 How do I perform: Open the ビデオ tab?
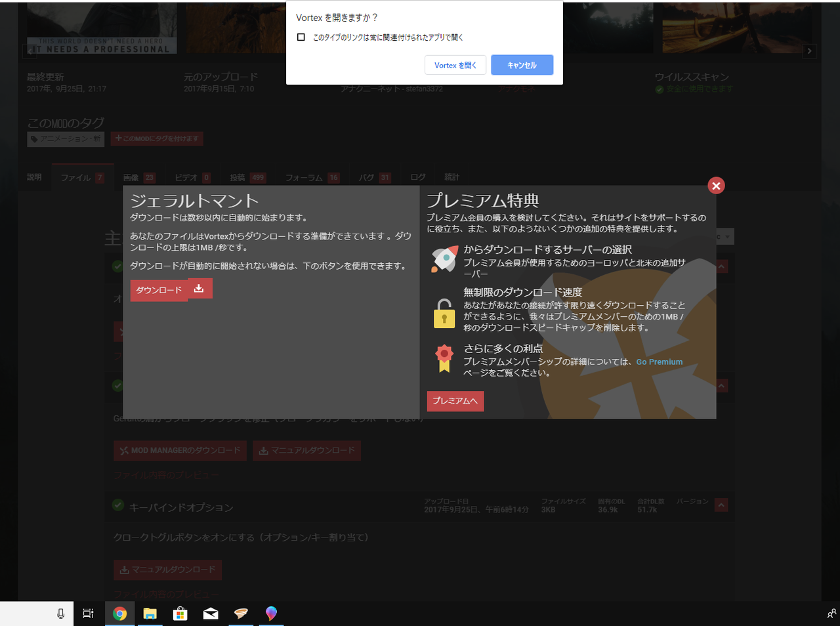pos(192,177)
